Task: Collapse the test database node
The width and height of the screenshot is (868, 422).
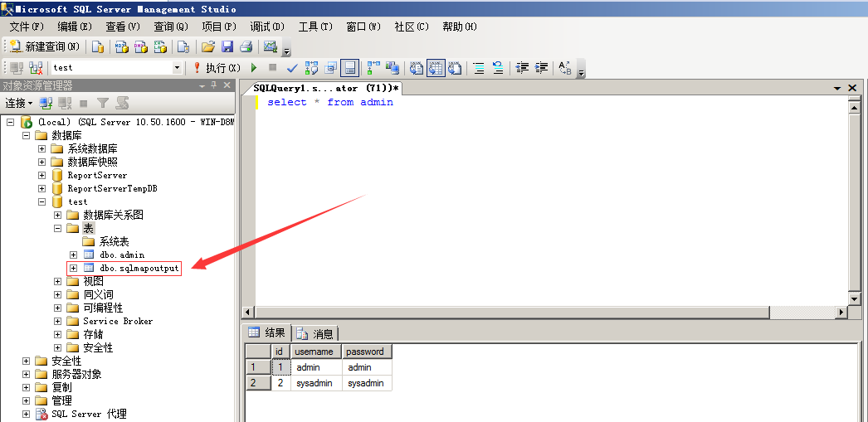Action: click(x=42, y=201)
